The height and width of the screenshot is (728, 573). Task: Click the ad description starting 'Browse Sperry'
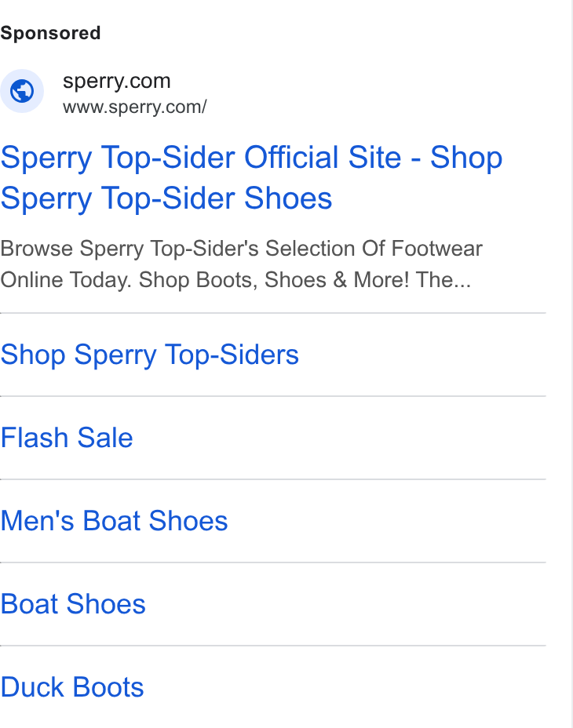241,264
